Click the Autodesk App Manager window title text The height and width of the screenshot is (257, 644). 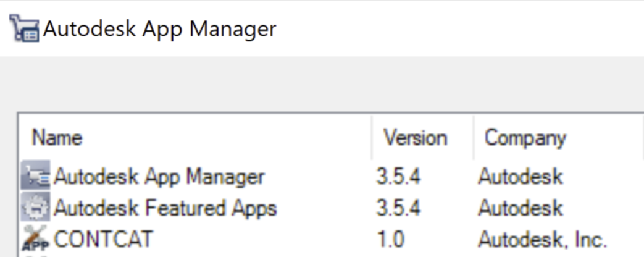click(x=160, y=29)
